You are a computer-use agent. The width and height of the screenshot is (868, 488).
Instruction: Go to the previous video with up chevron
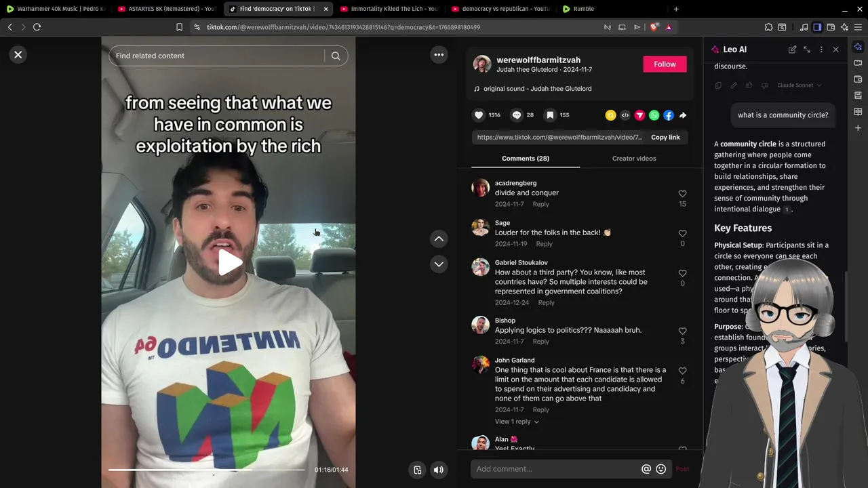(x=439, y=239)
